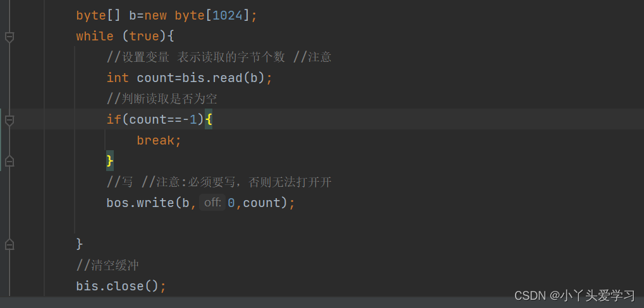Collapse the while loop fold marker
Screen dimensions: 644x308
click(9, 37)
